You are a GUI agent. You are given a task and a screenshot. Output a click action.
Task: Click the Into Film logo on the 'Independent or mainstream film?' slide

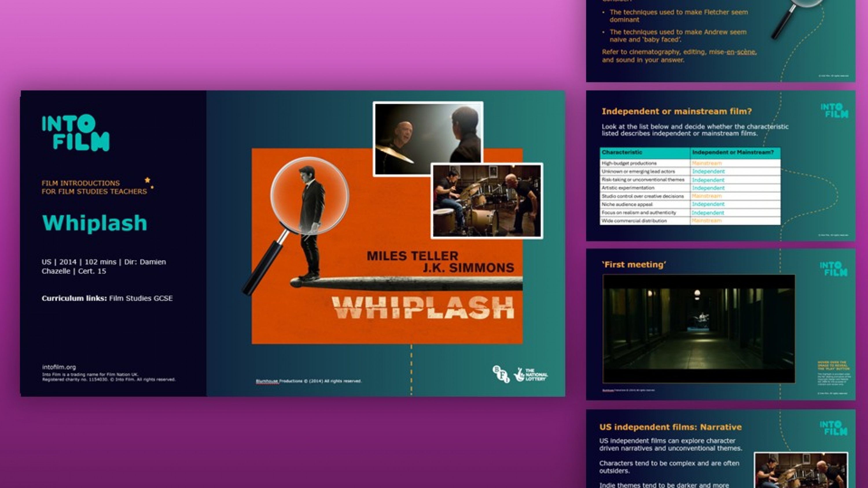(835, 110)
